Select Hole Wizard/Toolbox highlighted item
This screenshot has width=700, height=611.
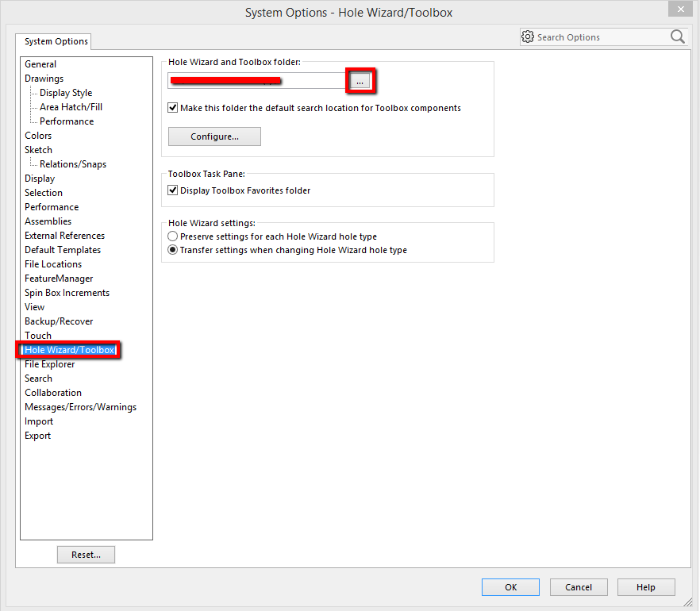coord(70,350)
